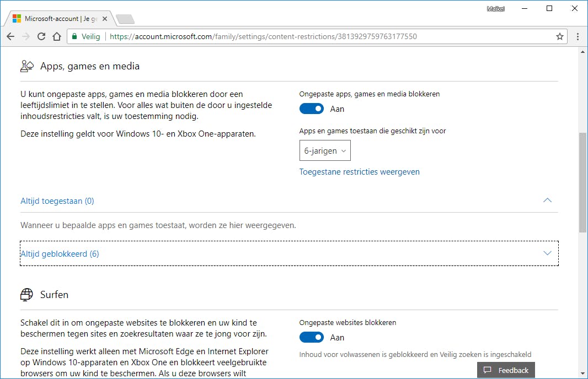Bookmark this page with the star icon
Viewport: 588px width, 379px height.
(559, 36)
